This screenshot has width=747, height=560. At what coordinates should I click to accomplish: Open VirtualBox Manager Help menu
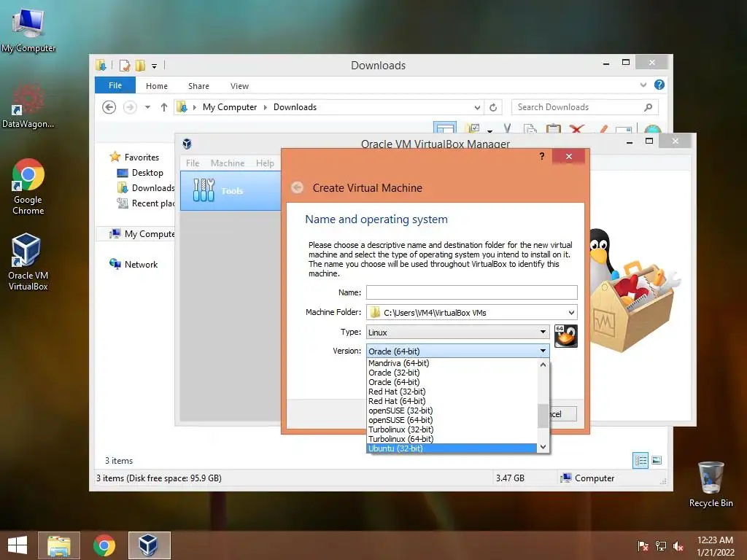[265, 163]
